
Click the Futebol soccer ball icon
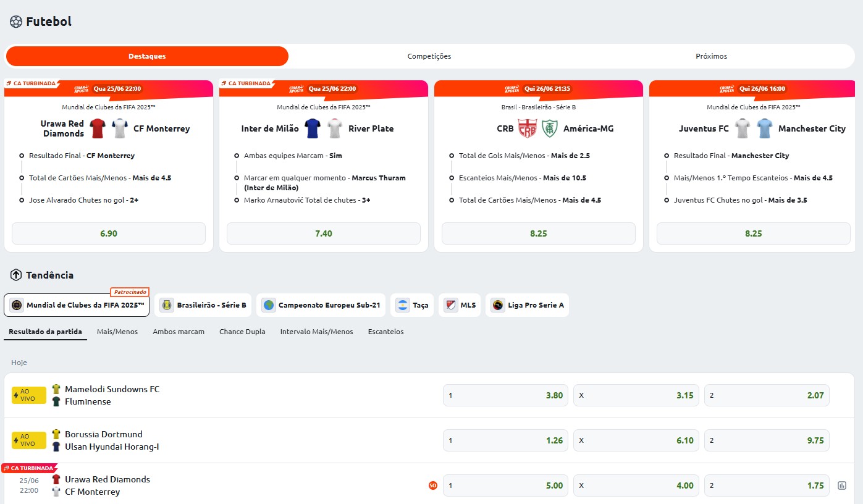pyautogui.click(x=16, y=22)
